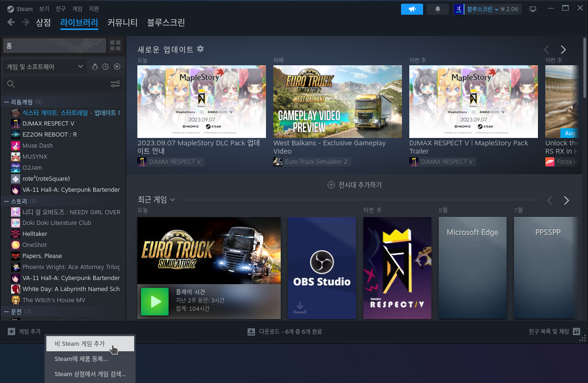Switch library to grid collections view
Viewport: 588px width, 383px height.
click(x=115, y=46)
